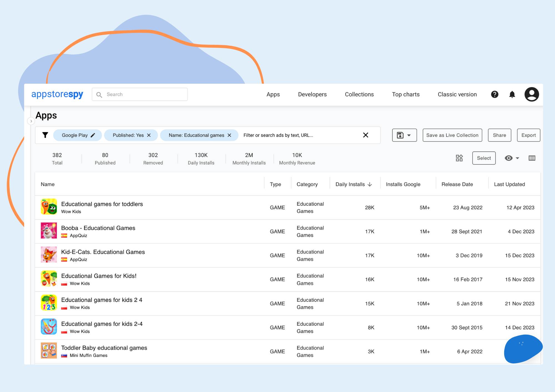The image size is (555, 392).
Task: Sort by Name column header
Action: coord(47,184)
